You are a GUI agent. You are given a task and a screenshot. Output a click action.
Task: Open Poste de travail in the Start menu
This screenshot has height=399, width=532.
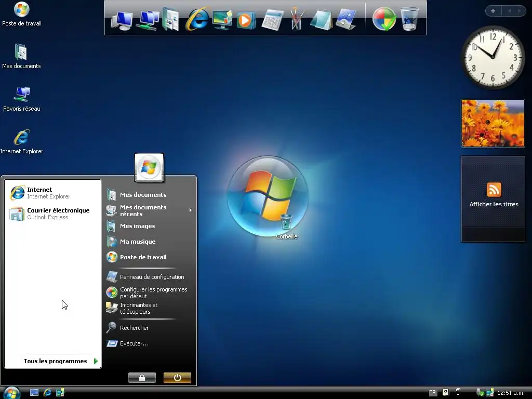click(149, 257)
